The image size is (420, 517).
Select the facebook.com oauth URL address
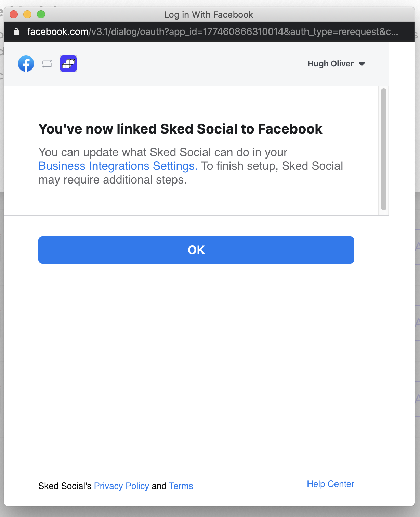point(212,32)
